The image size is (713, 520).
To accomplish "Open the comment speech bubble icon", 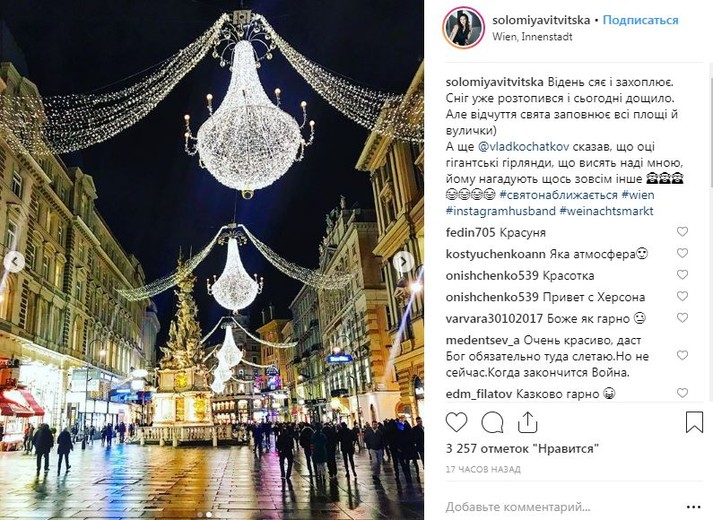I will coord(492,422).
